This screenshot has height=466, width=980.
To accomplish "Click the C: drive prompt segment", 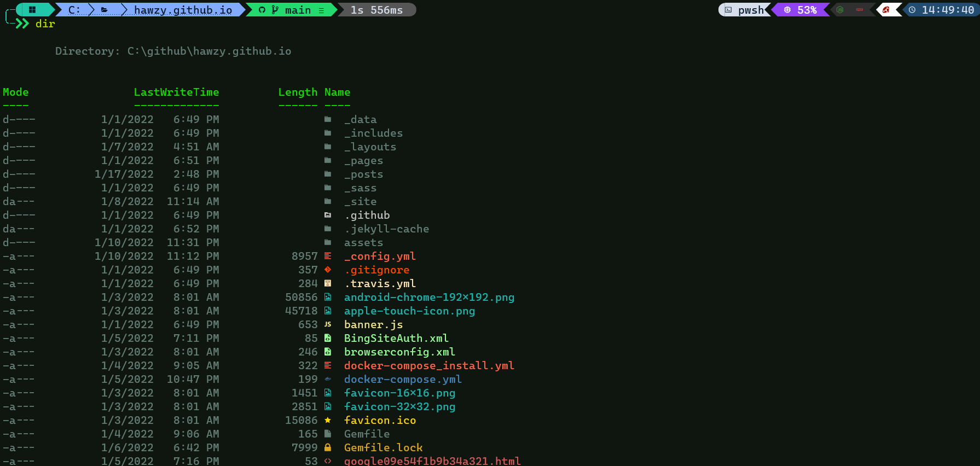I will tap(74, 10).
